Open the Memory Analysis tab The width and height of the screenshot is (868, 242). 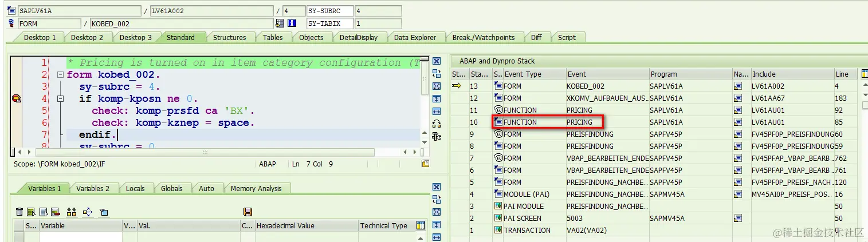[x=256, y=188]
